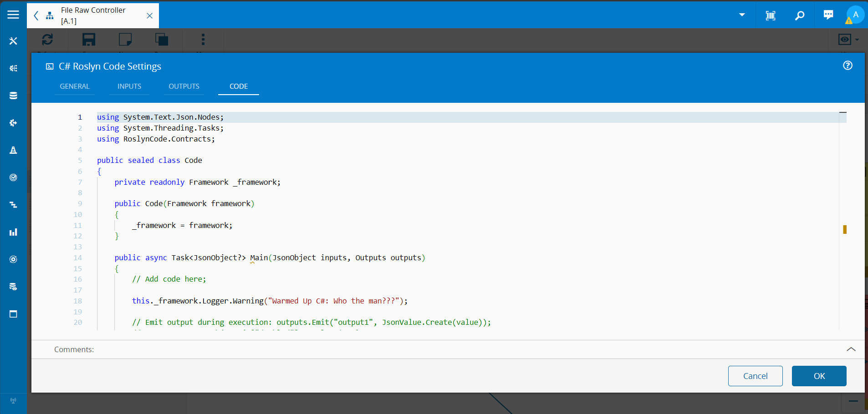Open the bar chart sidebar icon

click(13, 232)
